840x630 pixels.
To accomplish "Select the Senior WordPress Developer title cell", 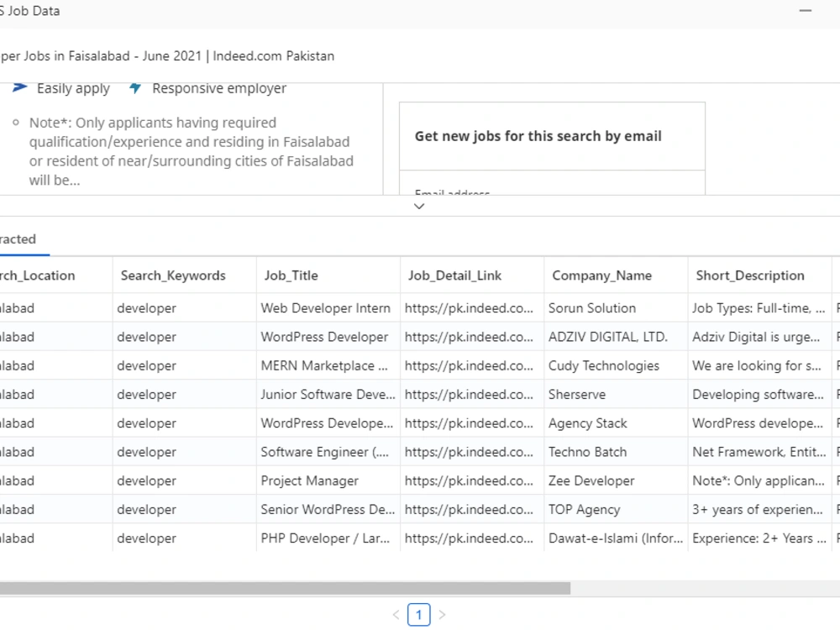I will coord(328,510).
